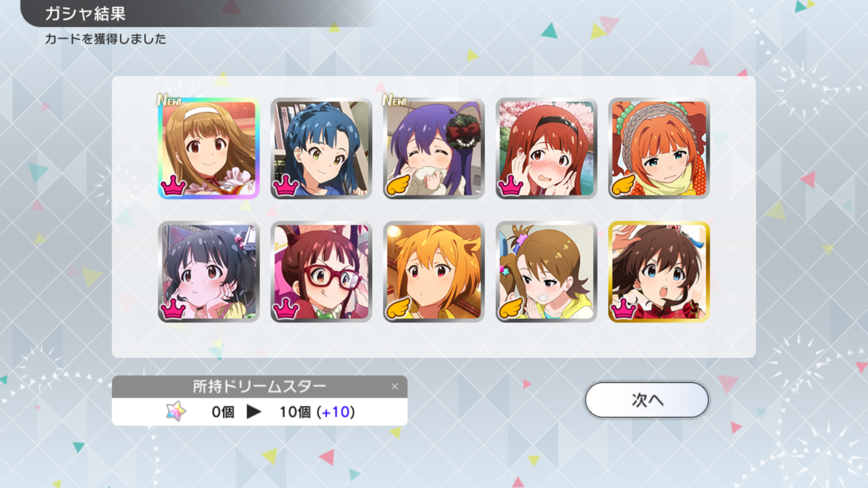Select the blue-haired girl card
The width and height of the screenshot is (868, 488).
[321, 148]
